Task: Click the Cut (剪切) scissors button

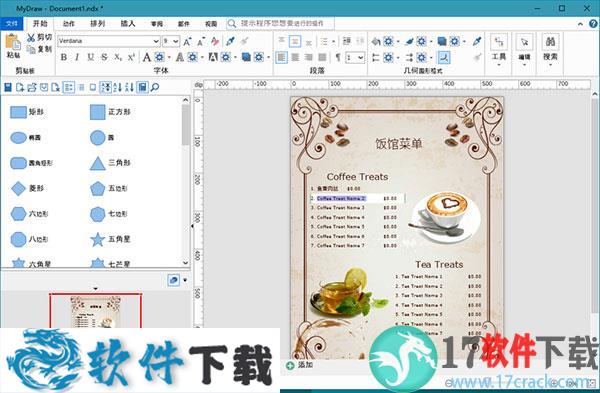Action: point(39,38)
